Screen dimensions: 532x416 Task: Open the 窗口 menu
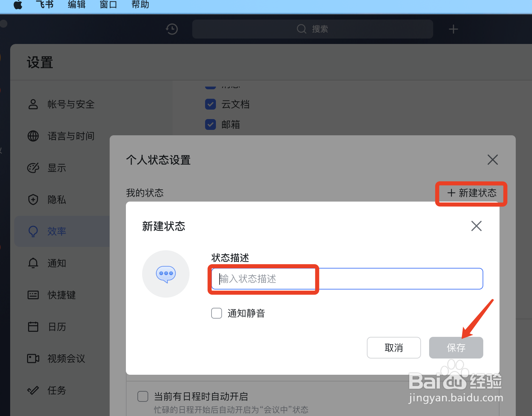click(x=108, y=5)
